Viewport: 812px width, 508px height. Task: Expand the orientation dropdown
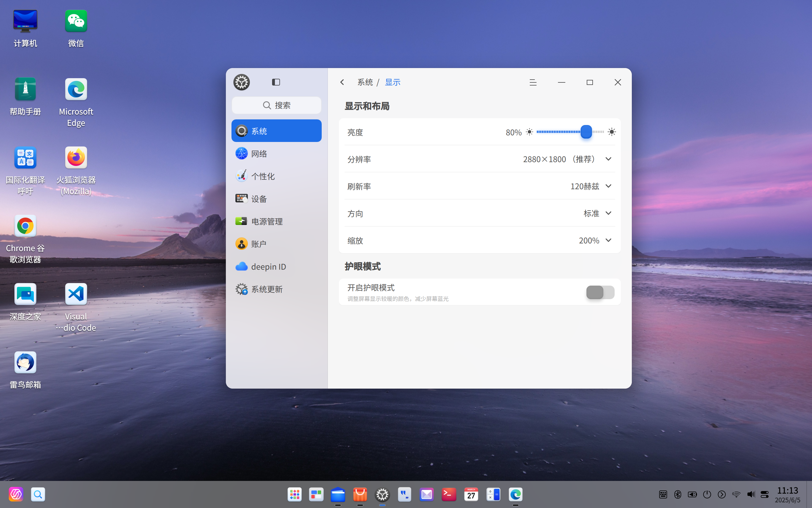point(608,213)
